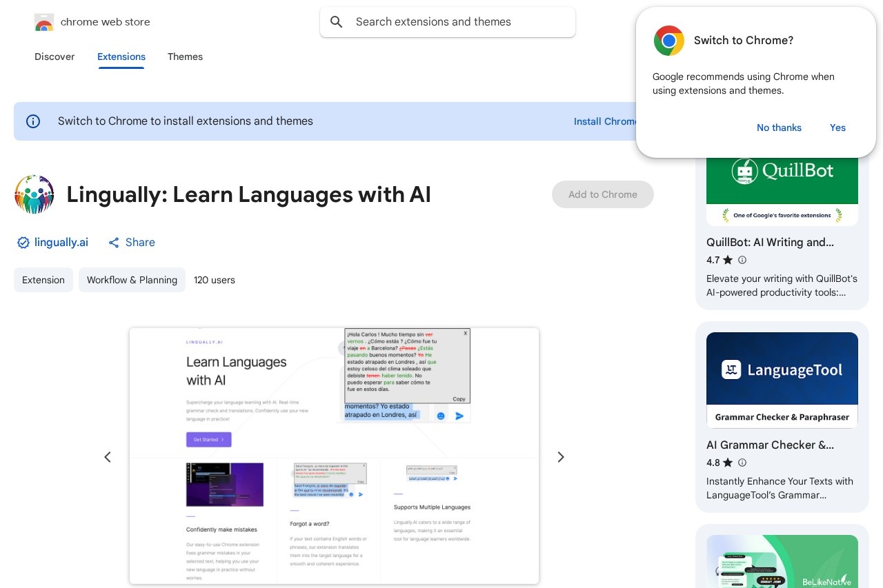Click the Share icon

click(x=114, y=243)
